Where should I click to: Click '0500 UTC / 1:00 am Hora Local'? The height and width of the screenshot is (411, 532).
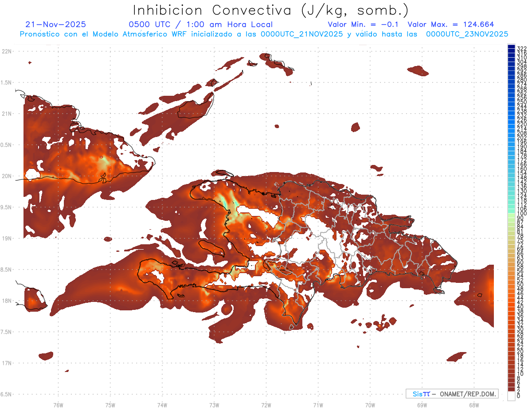201,25
